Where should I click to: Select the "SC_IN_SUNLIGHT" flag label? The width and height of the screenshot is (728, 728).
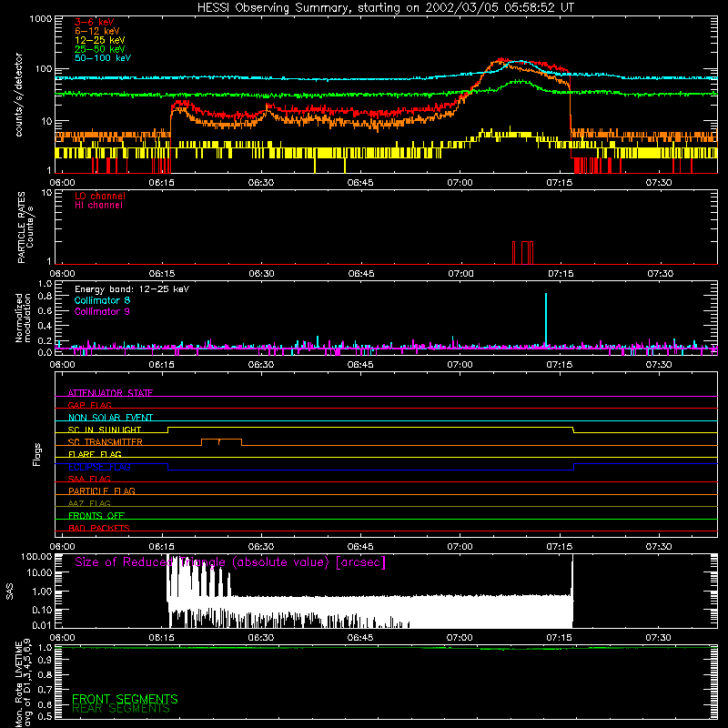click(105, 430)
